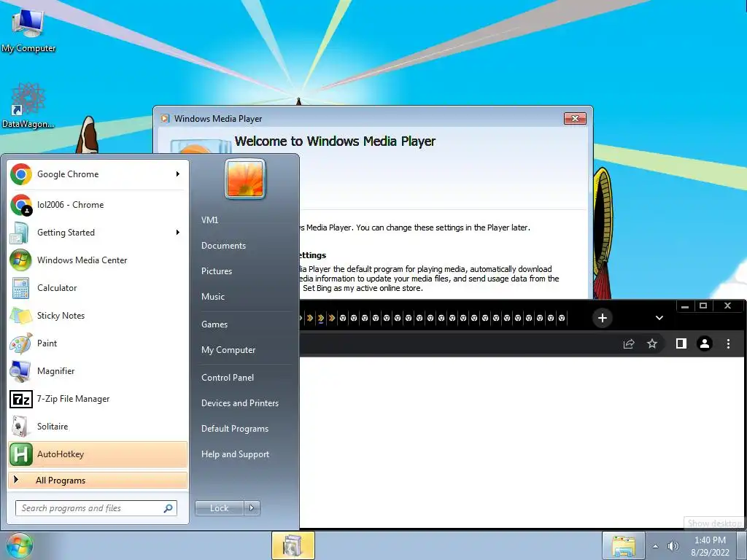Open shutdown options arrow beside Lock
The height and width of the screenshot is (560, 747).
(x=252, y=508)
